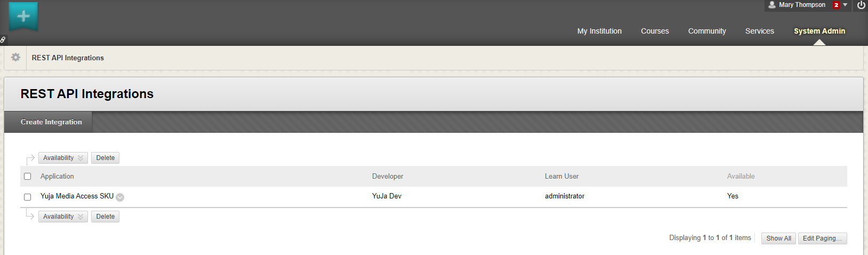Image resolution: width=868 pixels, height=255 pixels.
Task: Click the Show All button
Action: [778, 238]
